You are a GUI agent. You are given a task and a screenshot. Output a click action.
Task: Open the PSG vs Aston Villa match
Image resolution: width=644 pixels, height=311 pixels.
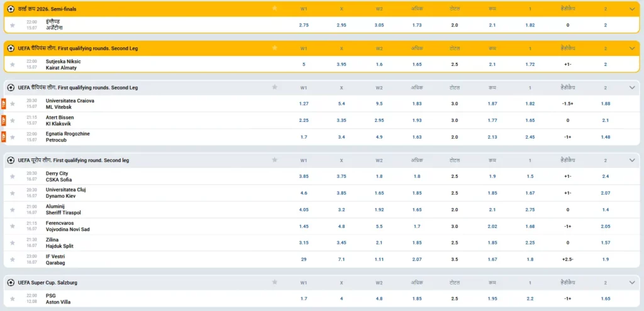58,298
